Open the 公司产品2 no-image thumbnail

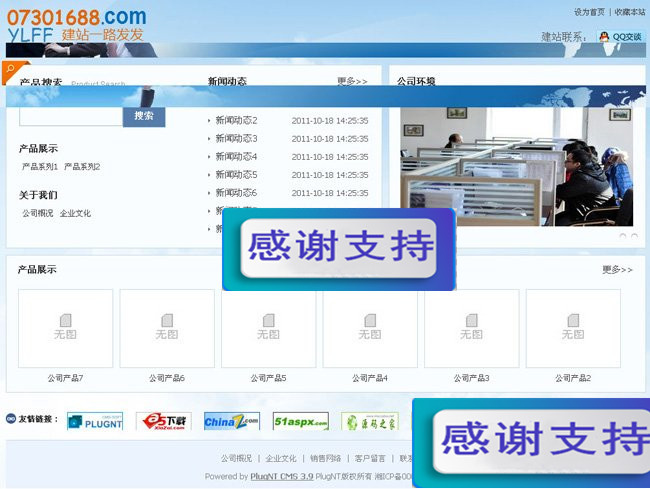(x=573, y=328)
